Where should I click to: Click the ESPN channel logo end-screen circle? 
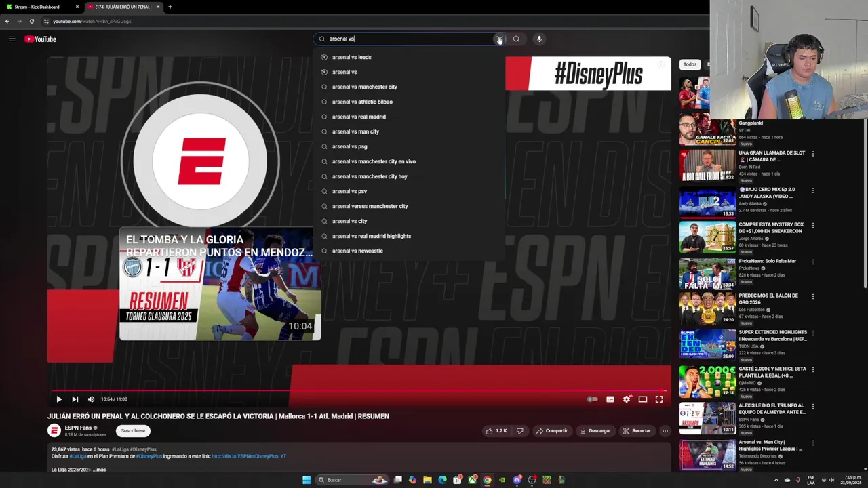tap(200, 161)
